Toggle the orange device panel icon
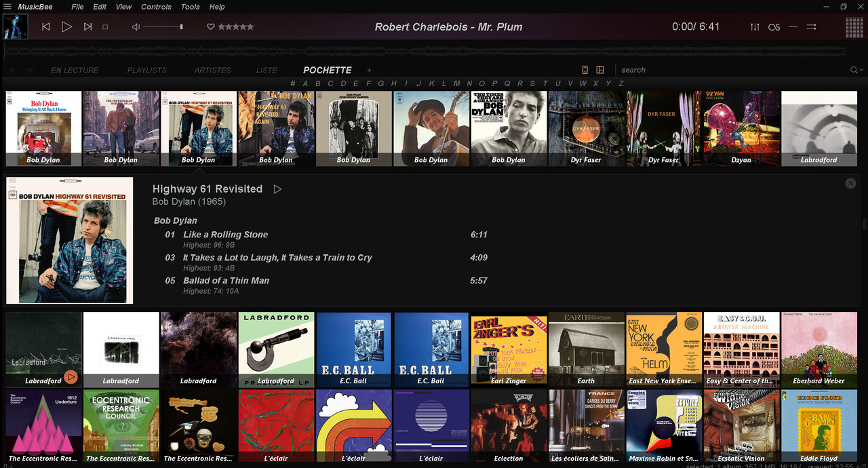The width and height of the screenshot is (868, 468). coord(585,70)
